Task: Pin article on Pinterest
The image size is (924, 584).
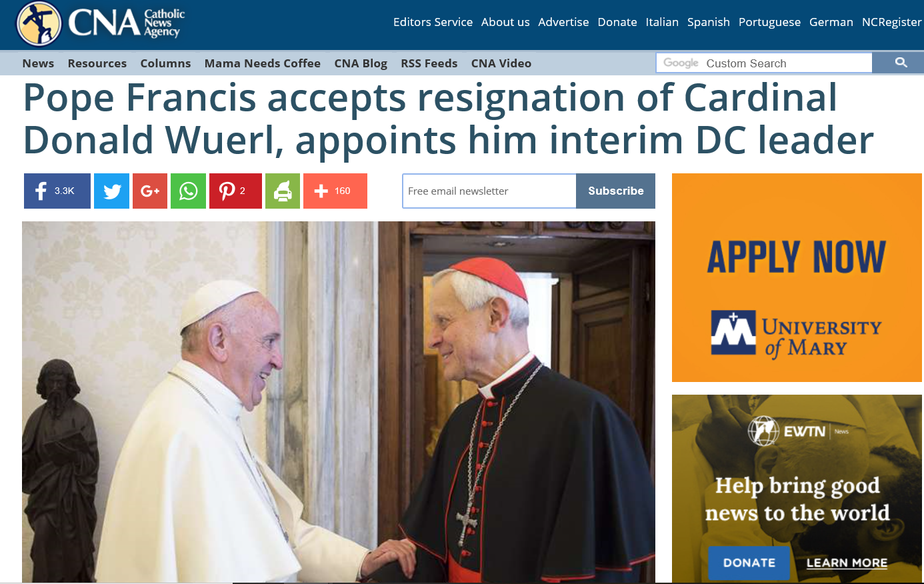Action: click(235, 191)
